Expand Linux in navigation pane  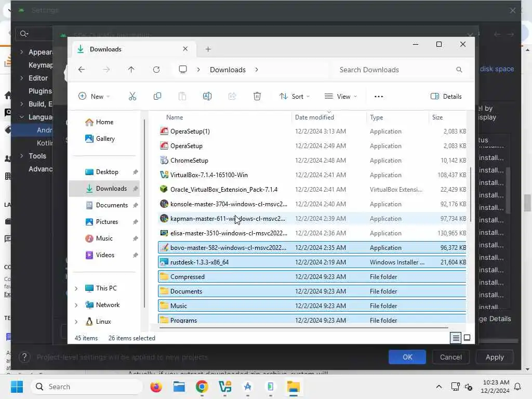tap(76, 322)
